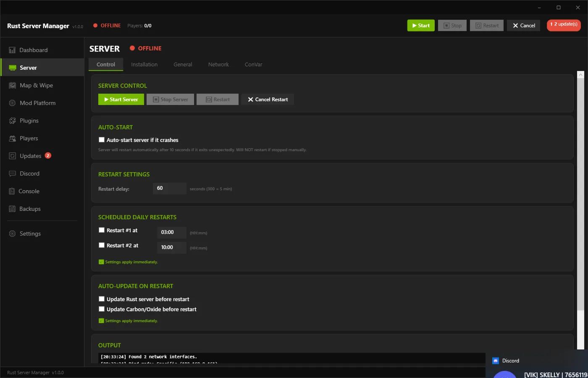Viewport: 588px width, 378px height.
Task: Click the Backups sidebar icon
Action: coord(12,209)
